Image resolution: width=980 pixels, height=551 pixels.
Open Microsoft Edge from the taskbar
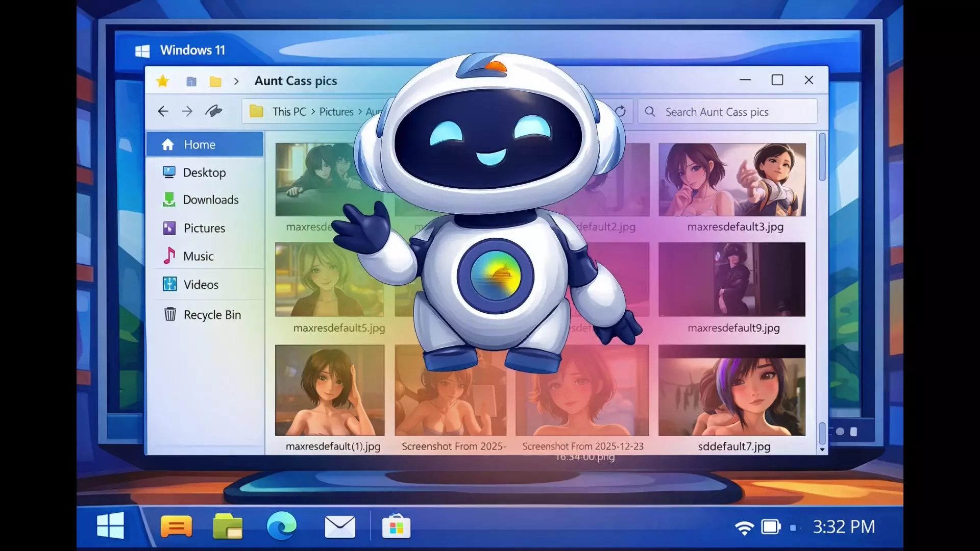point(281,525)
